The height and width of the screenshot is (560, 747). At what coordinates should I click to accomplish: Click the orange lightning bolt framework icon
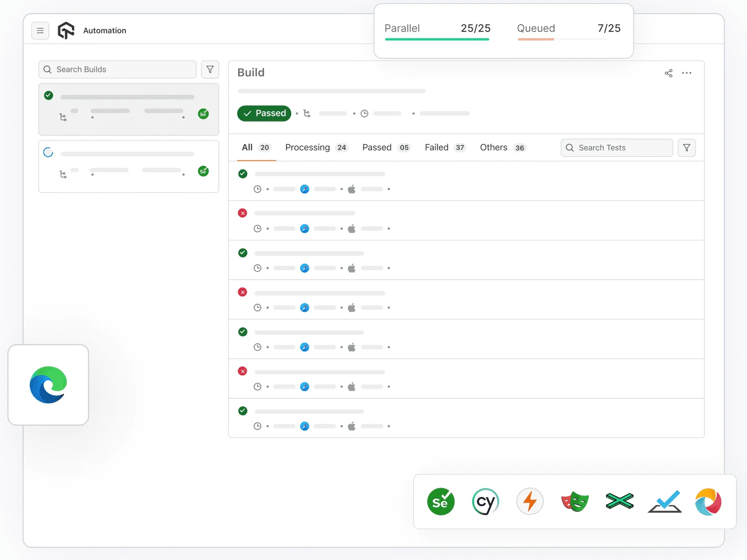pos(530,501)
